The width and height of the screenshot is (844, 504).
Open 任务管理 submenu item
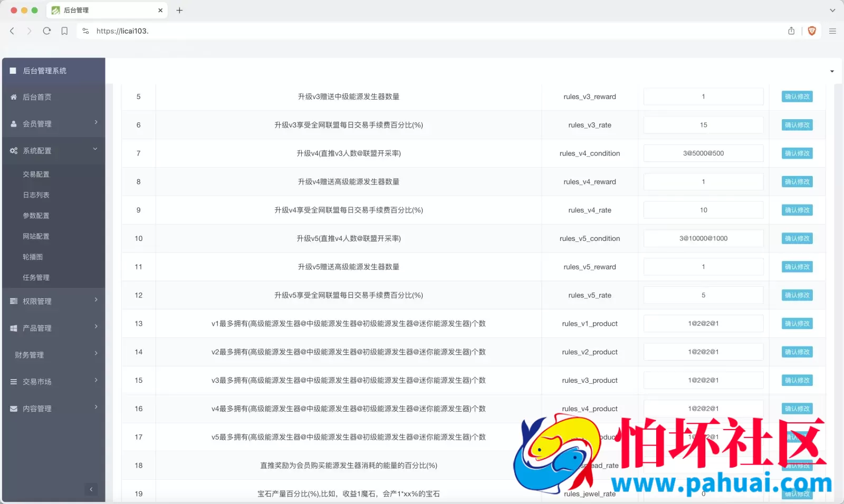[36, 277]
